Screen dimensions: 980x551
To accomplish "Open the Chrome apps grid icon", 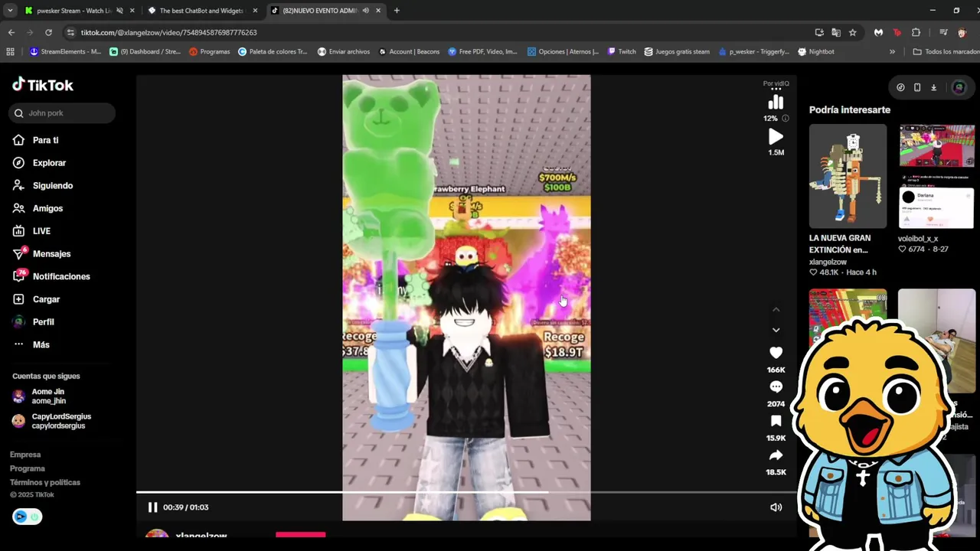I will (x=10, y=52).
